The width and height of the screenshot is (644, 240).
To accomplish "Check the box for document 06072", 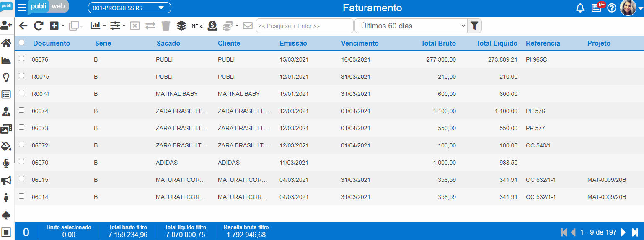I will 22,145.
